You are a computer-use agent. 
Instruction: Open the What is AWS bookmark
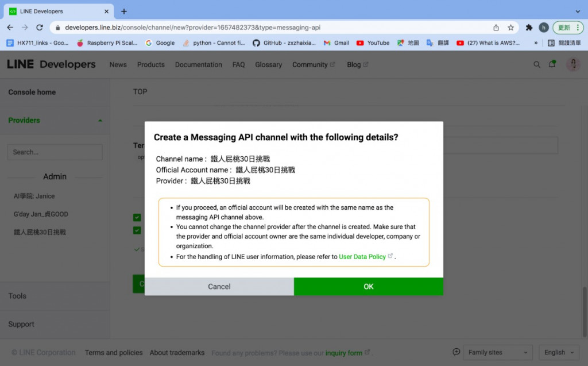(x=488, y=43)
